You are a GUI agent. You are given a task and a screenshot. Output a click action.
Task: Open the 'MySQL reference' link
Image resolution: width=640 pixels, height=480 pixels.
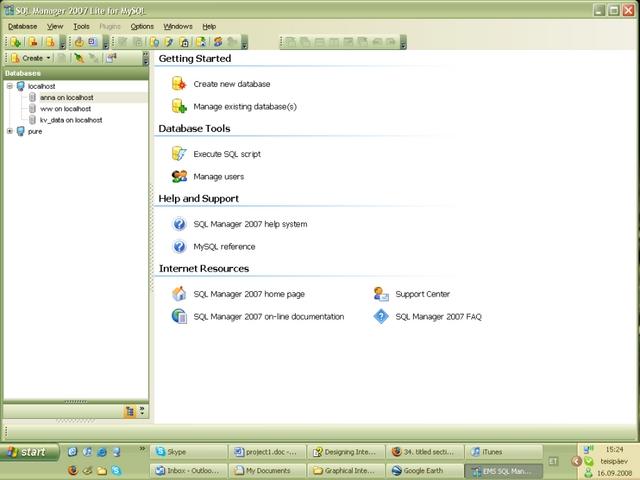224,247
